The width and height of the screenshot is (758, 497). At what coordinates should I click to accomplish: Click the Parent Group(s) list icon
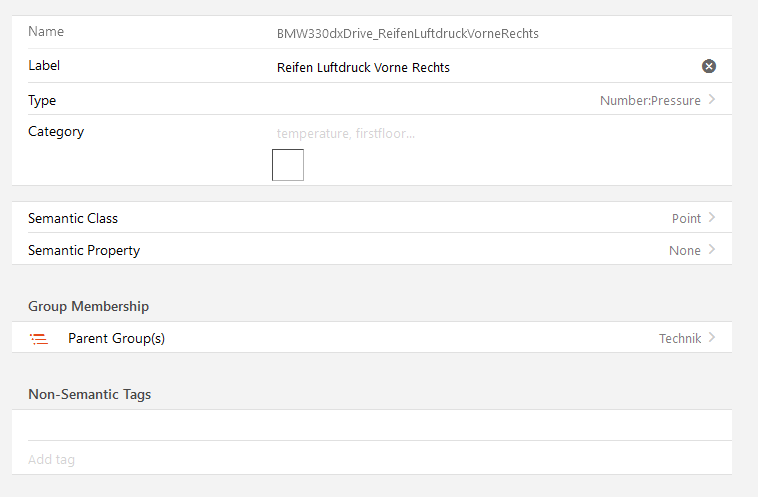pyautogui.click(x=39, y=339)
